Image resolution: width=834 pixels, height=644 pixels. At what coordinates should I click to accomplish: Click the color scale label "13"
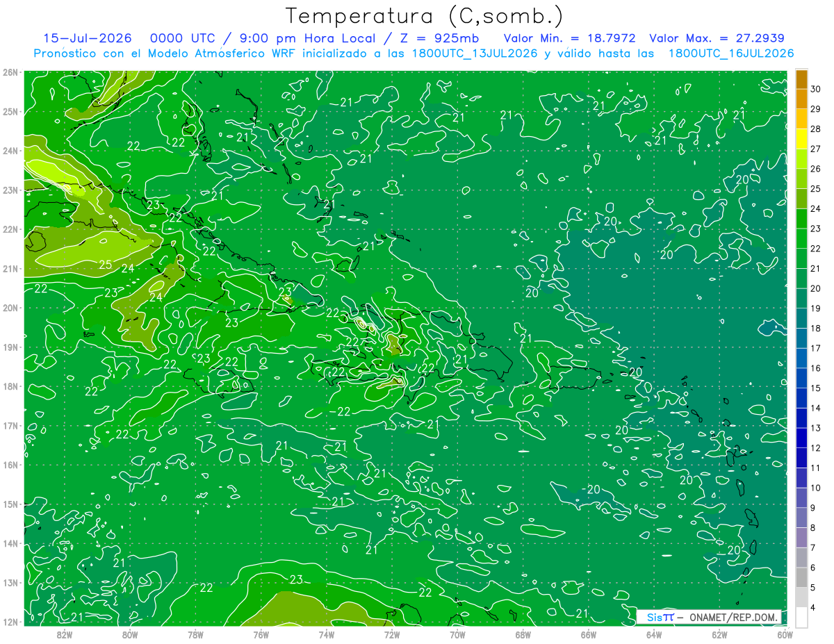tap(816, 428)
